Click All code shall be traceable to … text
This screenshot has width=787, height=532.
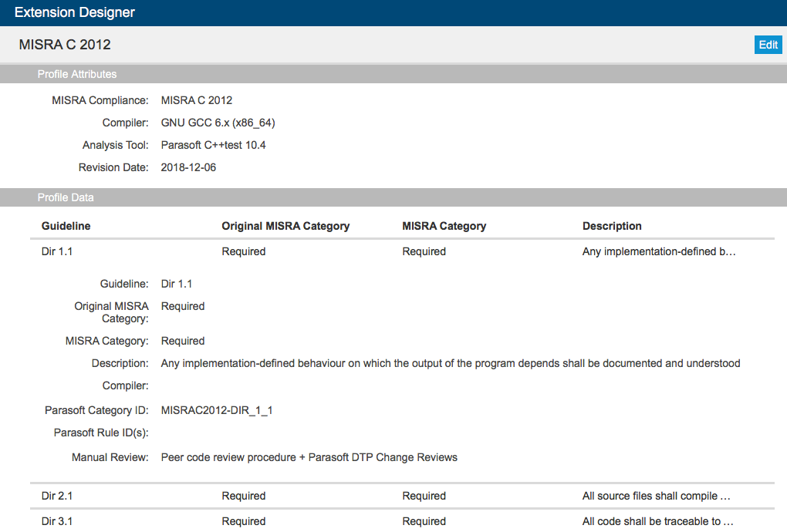657,521
